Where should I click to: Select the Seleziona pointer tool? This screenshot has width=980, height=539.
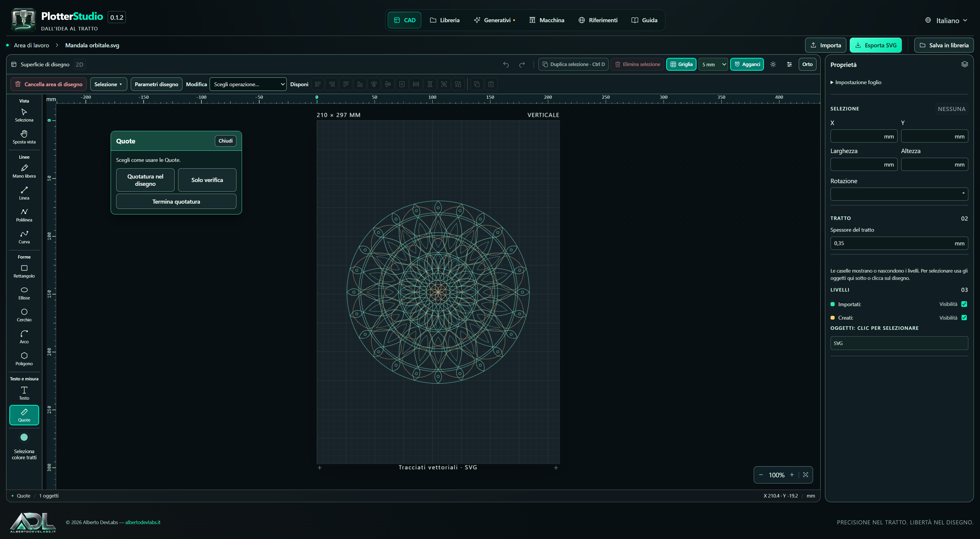click(x=24, y=115)
